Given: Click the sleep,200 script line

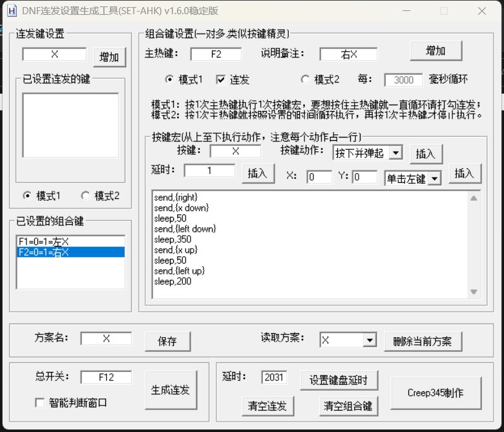Looking at the screenshot, I should tap(173, 282).
